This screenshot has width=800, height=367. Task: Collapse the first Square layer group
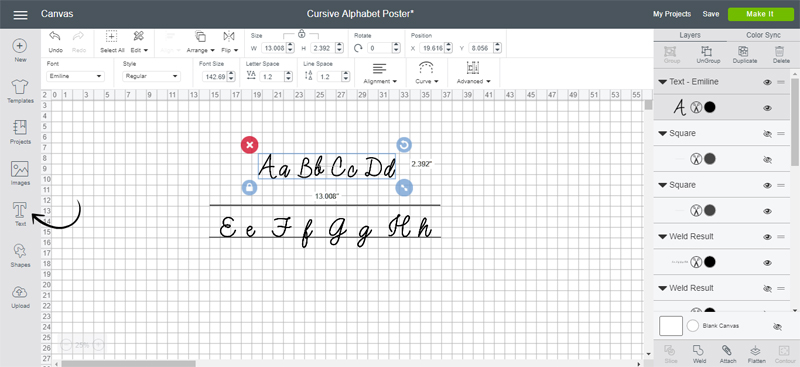pos(662,133)
